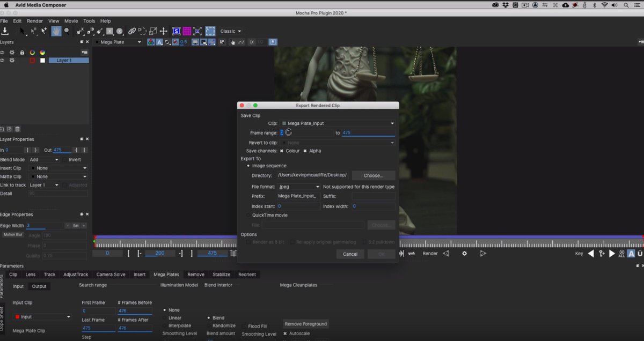The width and height of the screenshot is (644, 341).
Task: Open the Clip dropdown showing Mega Plate_Input
Action: click(x=338, y=123)
